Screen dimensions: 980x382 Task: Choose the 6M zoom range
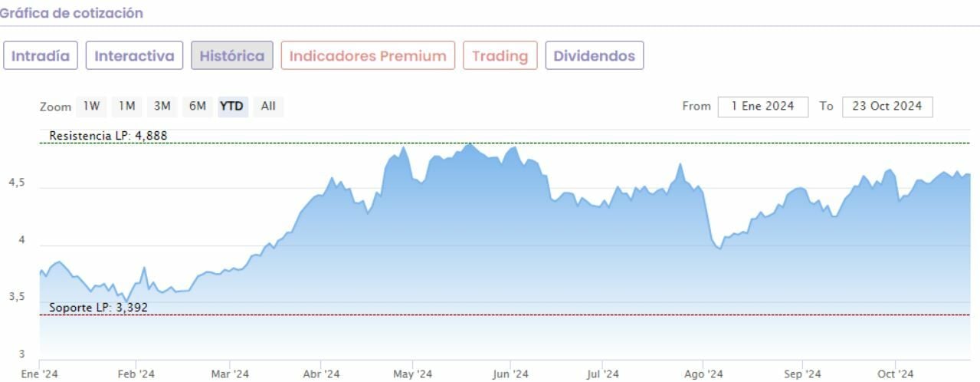(x=198, y=106)
